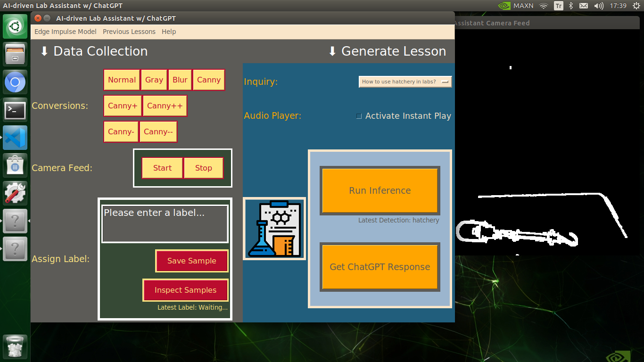Close the AI-driven Lab Assistant window

38,18
